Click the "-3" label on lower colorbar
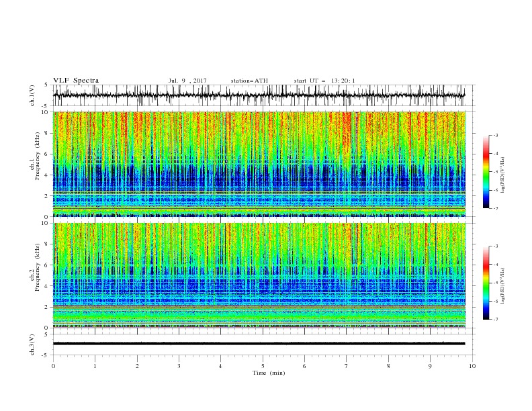 pos(496,246)
